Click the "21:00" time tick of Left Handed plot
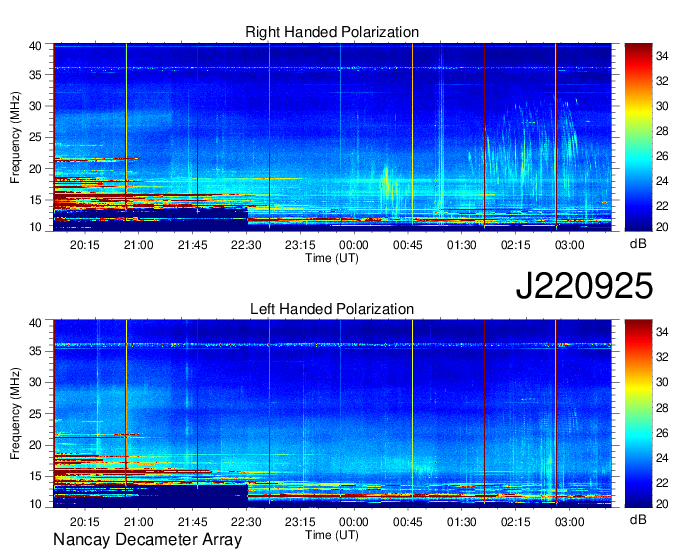The height and width of the screenshot is (552, 680). point(138,522)
